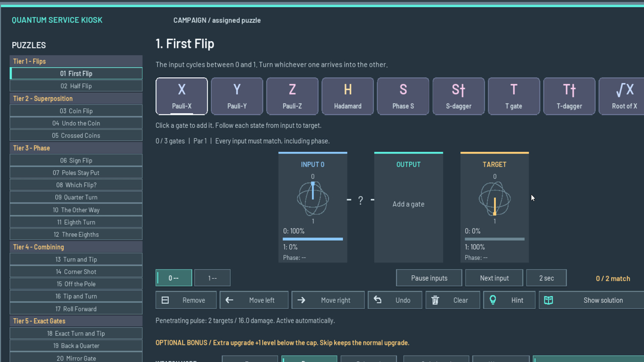
Task: Select the 01 First Flip puzzle
Action: click(76, 73)
